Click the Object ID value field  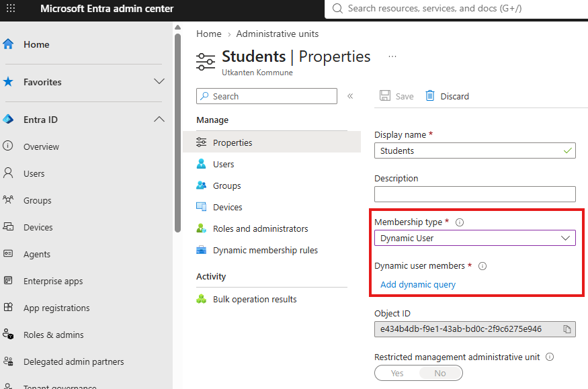tap(474, 329)
